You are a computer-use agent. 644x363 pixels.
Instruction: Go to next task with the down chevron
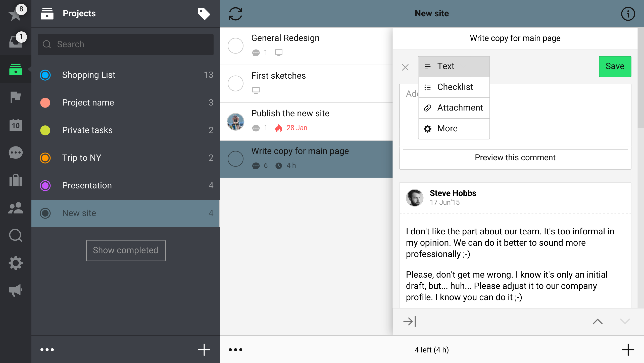pos(625,321)
